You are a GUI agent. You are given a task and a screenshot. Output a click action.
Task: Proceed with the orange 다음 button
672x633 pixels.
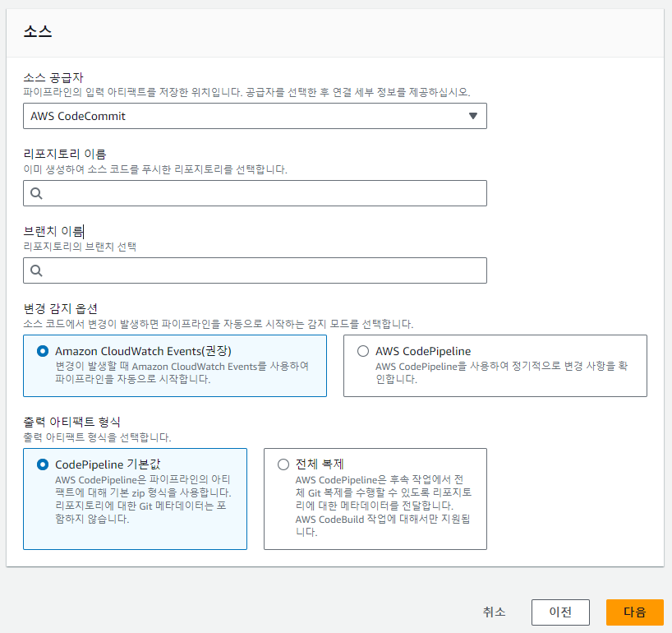click(634, 612)
